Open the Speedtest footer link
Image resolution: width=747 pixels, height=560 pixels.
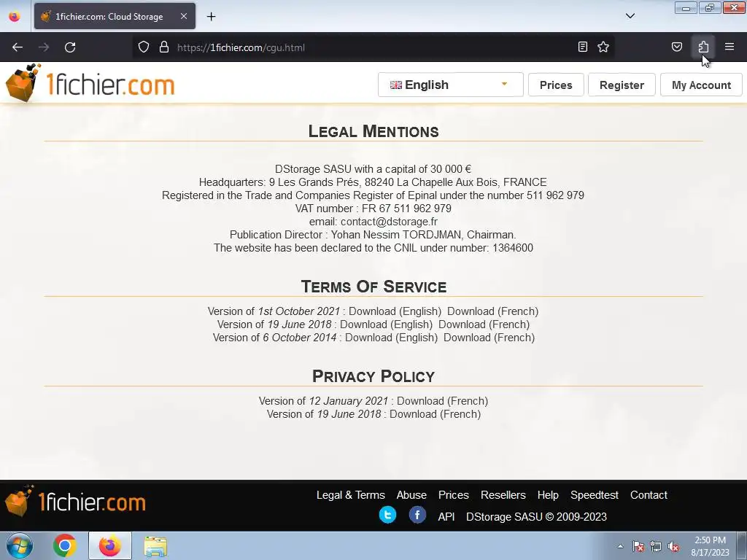coord(595,495)
